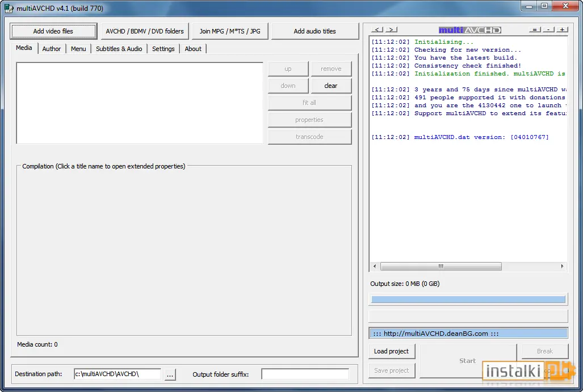Image resolution: width=583 pixels, height=392 pixels.
Task: Click log scrollbar left arrow
Action: (375, 266)
